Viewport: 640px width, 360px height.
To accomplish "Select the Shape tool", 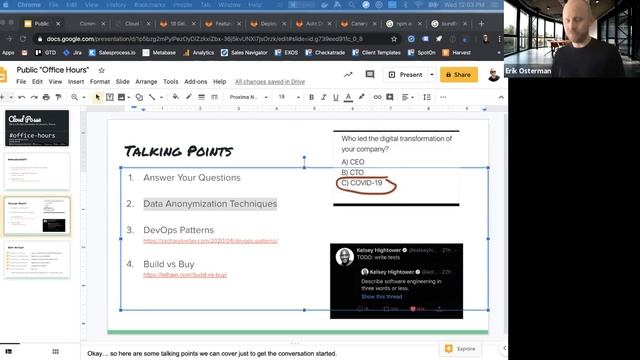I will pyautogui.click(x=139, y=97).
